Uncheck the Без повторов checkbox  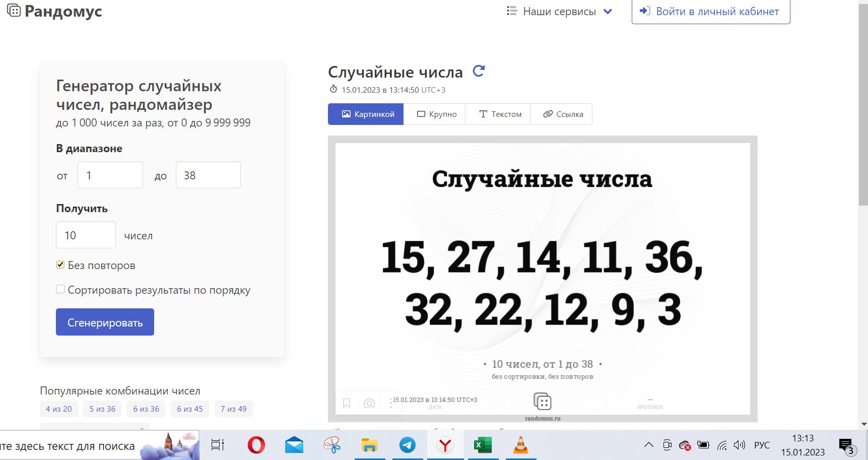[60, 265]
